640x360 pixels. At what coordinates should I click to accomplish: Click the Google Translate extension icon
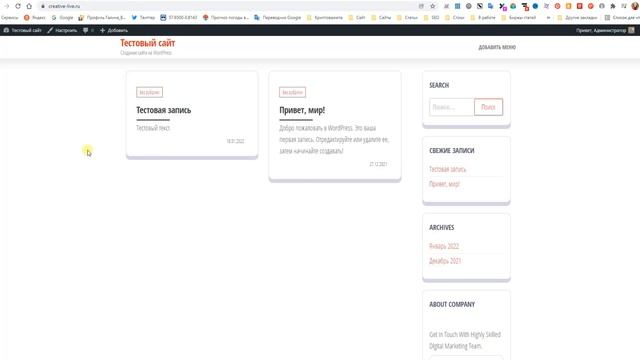[x=491, y=6]
